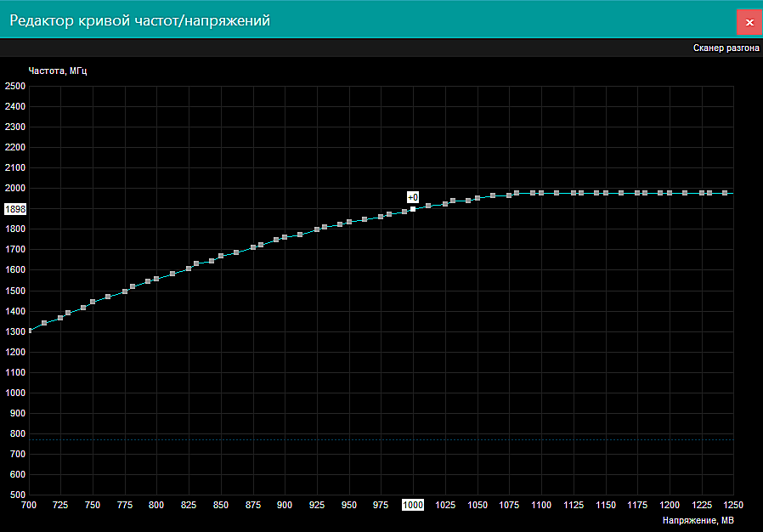Select the curve point at 1150 mV

[606, 193]
